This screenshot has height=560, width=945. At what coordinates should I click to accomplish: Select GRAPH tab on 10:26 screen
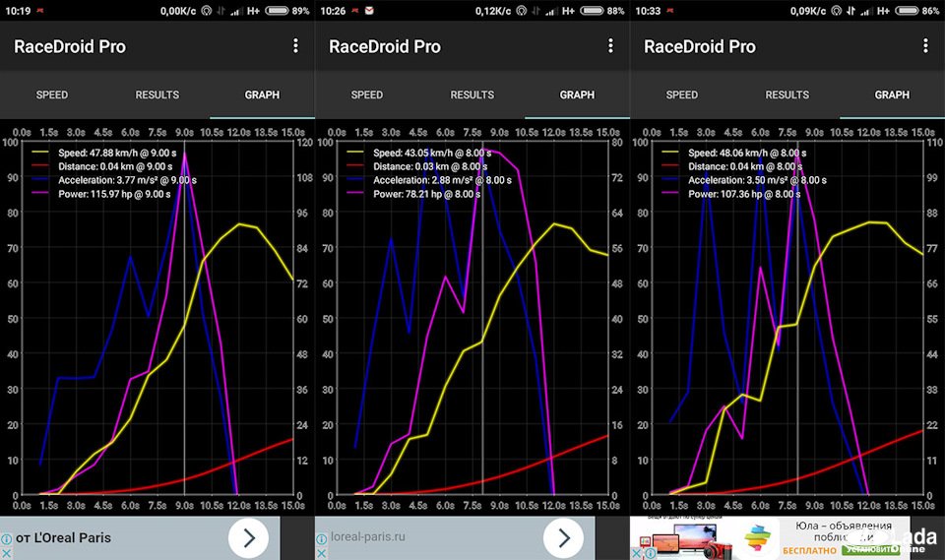(x=577, y=95)
